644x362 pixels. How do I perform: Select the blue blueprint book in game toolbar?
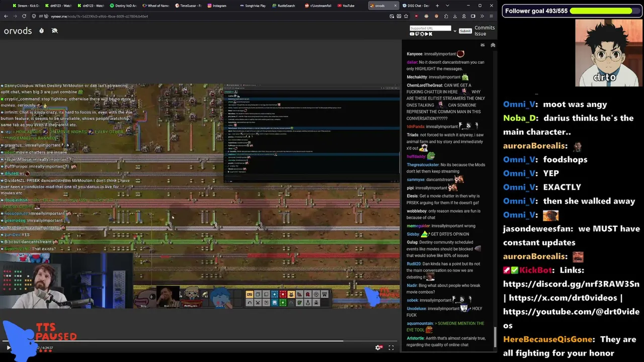[x=274, y=303]
